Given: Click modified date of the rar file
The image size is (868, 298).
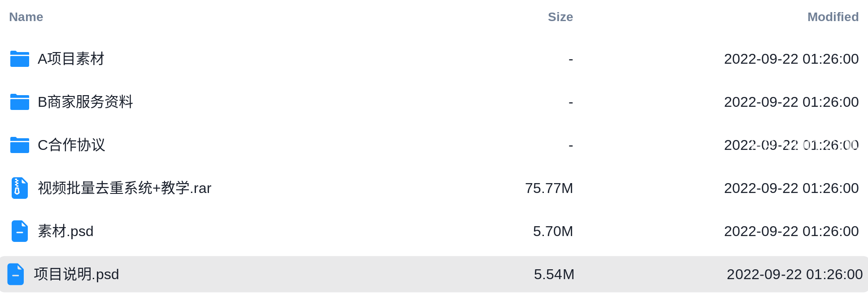Looking at the screenshot, I should click(791, 188).
